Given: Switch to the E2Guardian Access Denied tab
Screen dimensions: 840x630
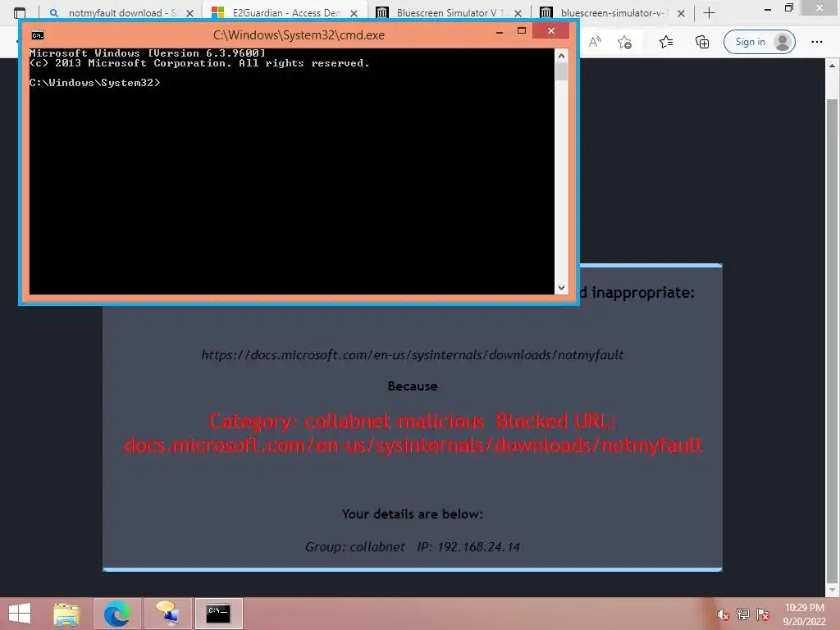Looking at the screenshot, I should 285,13.
